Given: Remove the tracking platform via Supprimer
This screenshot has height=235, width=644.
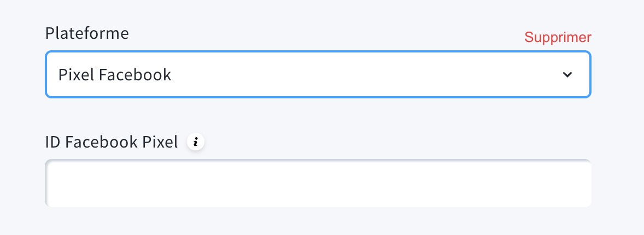Looking at the screenshot, I should pos(558,37).
